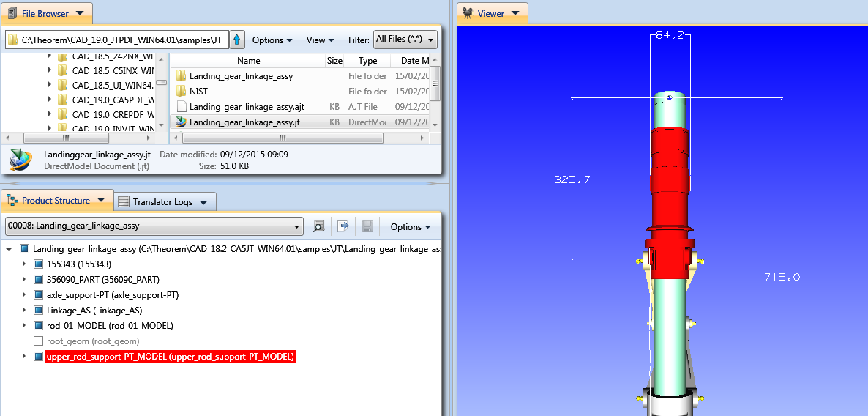Screen dimensions: 868x416
Task: Click the greyed save floppy disk icon
Action: (367, 226)
